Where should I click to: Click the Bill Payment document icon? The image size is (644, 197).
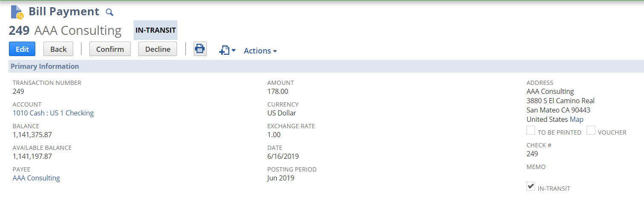coord(17,12)
